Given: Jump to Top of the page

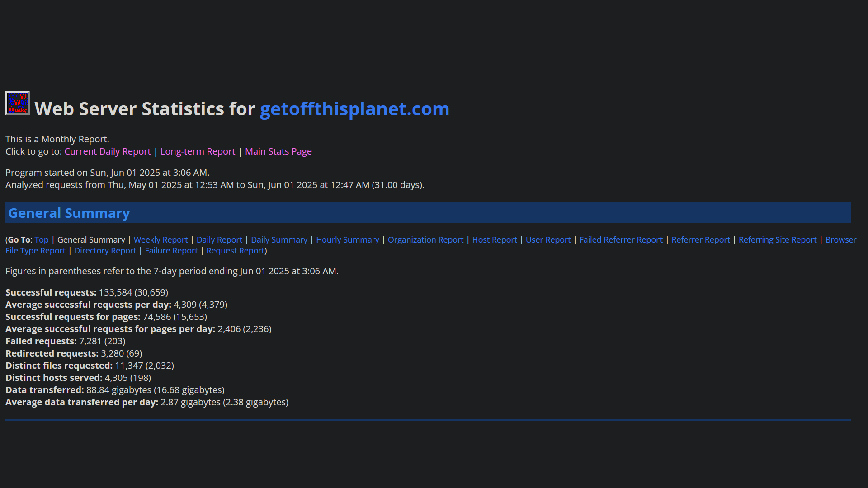Looking at the screenshot, I should (x=42, y=240).
